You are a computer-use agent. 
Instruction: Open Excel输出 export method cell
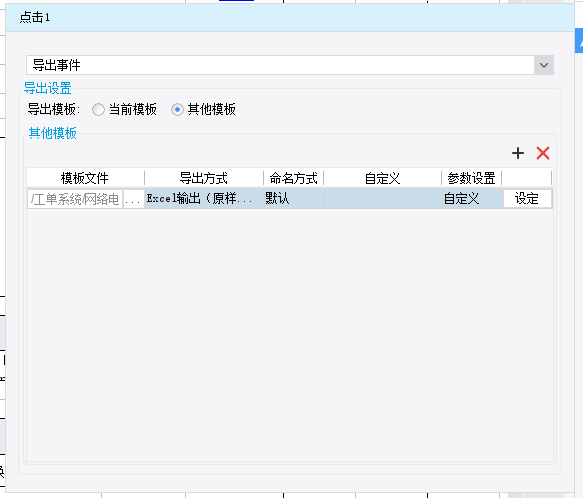point(204,199)
